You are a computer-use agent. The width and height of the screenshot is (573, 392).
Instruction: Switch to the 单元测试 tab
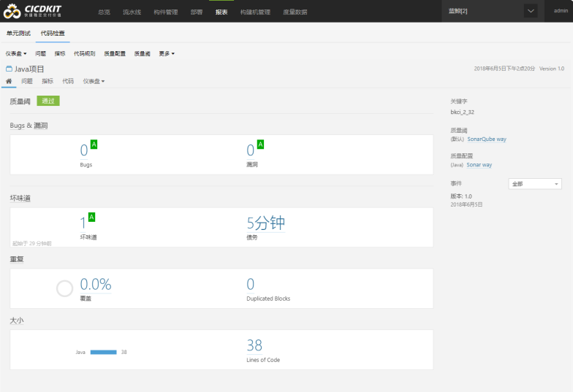point(17,34)
